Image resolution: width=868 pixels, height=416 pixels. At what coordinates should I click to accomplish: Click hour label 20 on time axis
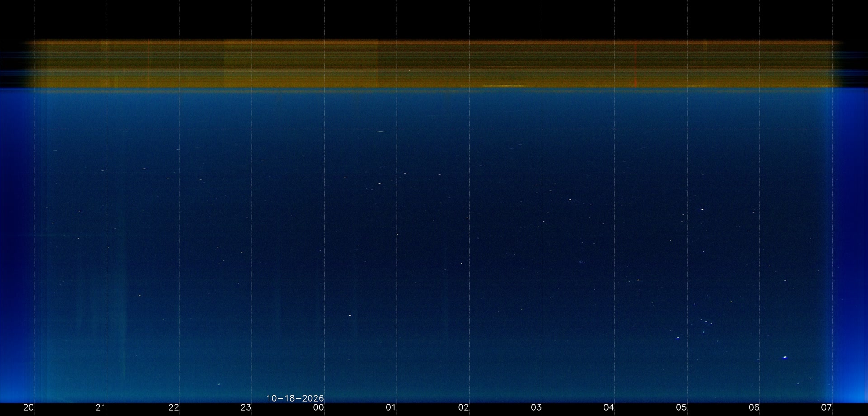click(28, 407)
